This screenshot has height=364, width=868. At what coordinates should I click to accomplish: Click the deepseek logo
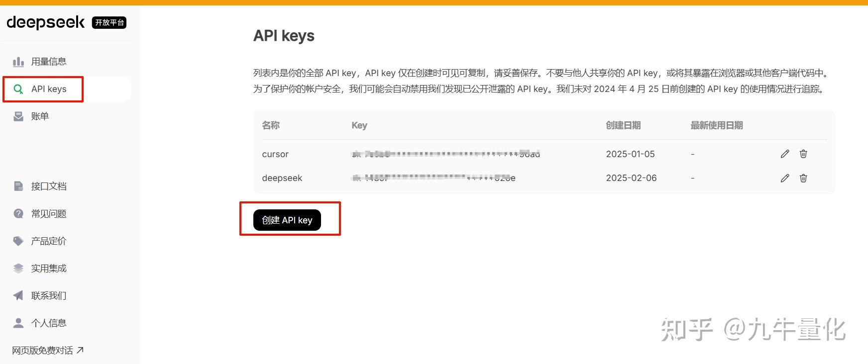(46, 22)
